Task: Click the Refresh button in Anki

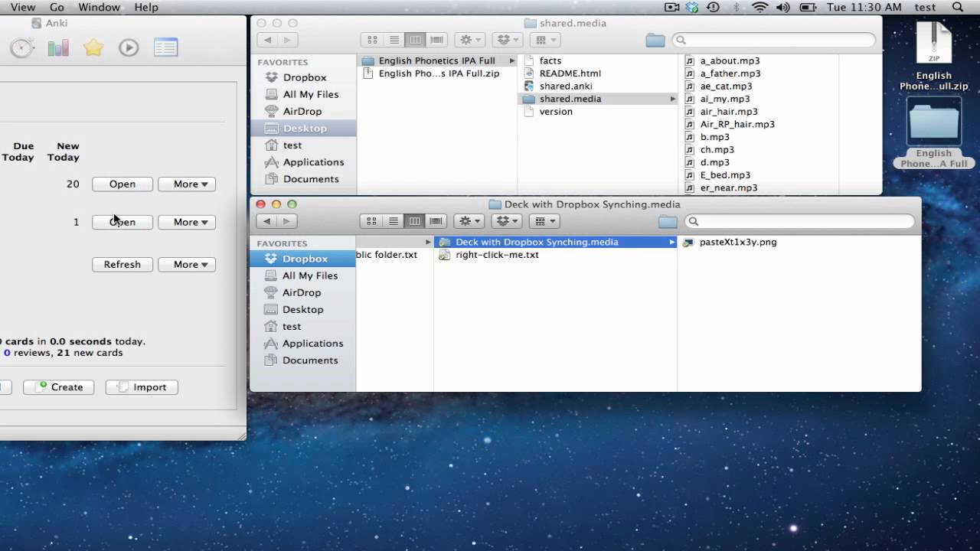Action: tap(122, 264)
